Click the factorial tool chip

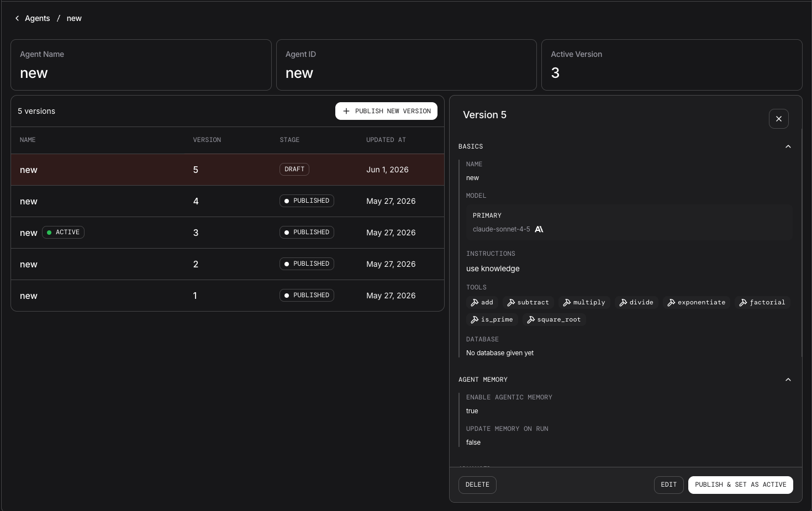pos(762,302)
